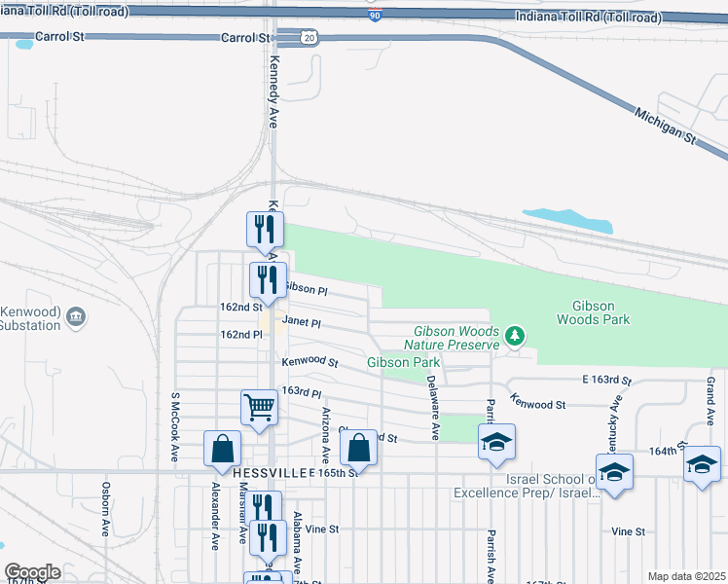The height and width of the screenshot is (584, 728).
Task: Click the shopping bag marker above Alexander Ave
Action: click(x=223, y=449)
